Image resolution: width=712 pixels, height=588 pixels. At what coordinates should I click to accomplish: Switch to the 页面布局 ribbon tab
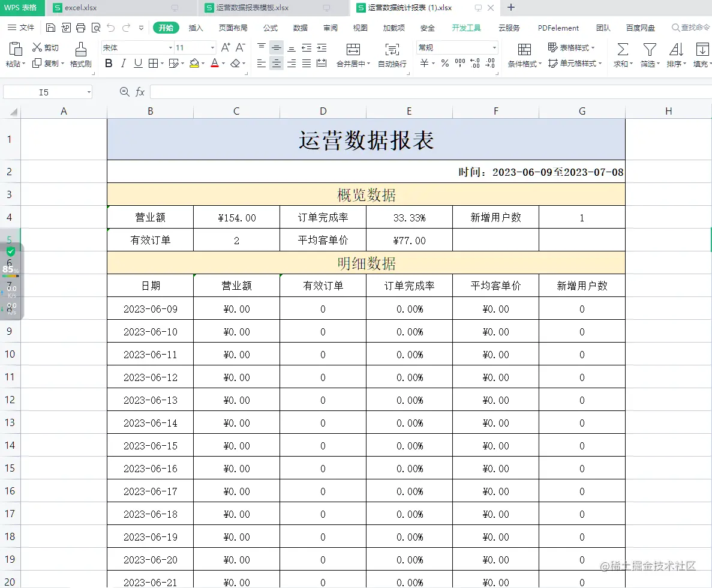[x=233, y=28]
